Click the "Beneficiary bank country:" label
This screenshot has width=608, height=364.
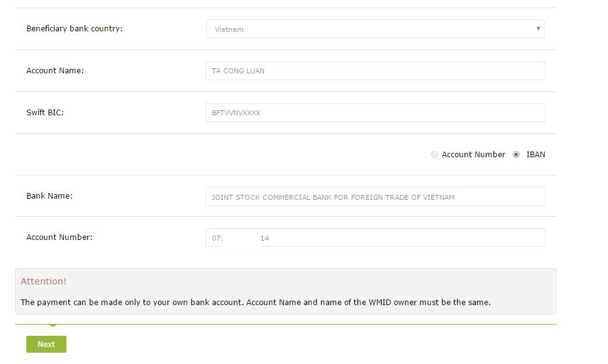click(x=75, y=29)
